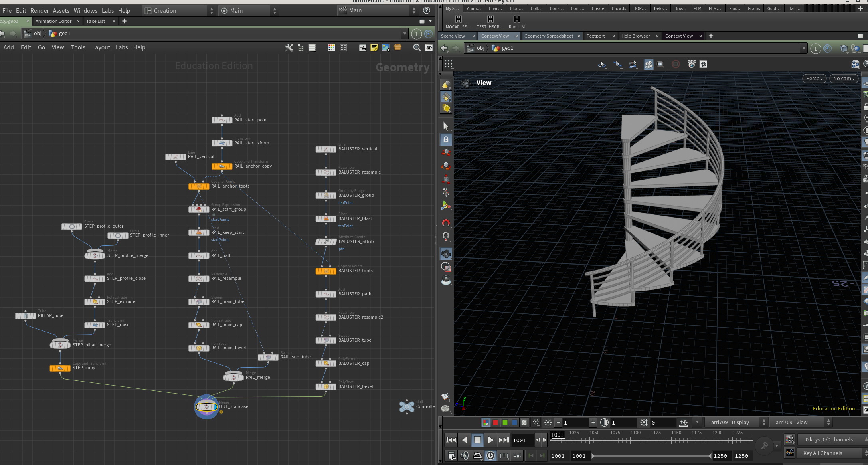Toggle audio speaker in playbar

pos(465,455)
